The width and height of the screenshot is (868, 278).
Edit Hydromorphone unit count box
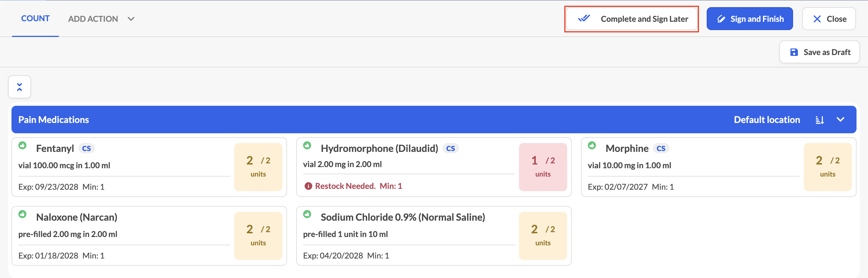coord(543,167)
